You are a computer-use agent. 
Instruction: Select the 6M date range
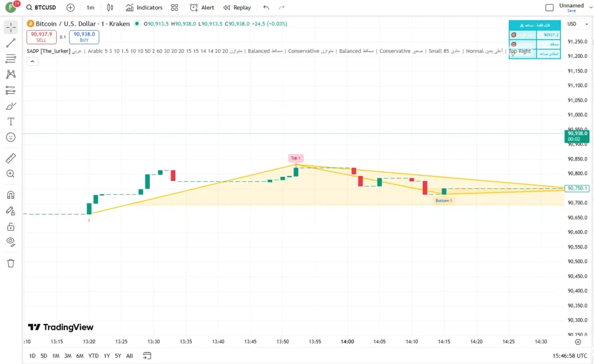click(x=79, y=356)
